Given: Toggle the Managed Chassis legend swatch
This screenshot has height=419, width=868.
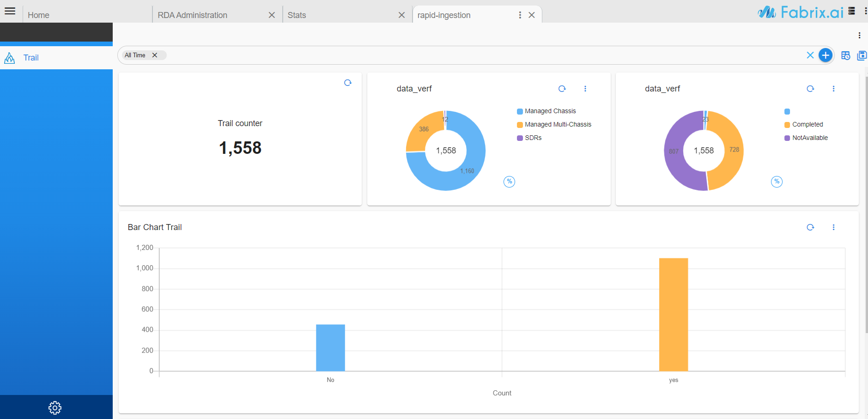Looking at the screenshot, I should pyautogui.click(x=520, y=111).
